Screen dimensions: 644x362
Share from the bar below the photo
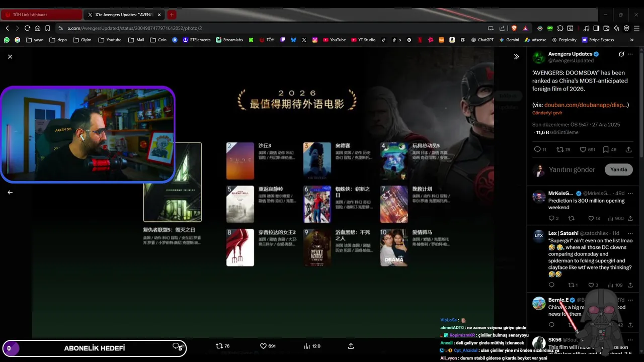[x=351, y=346]
